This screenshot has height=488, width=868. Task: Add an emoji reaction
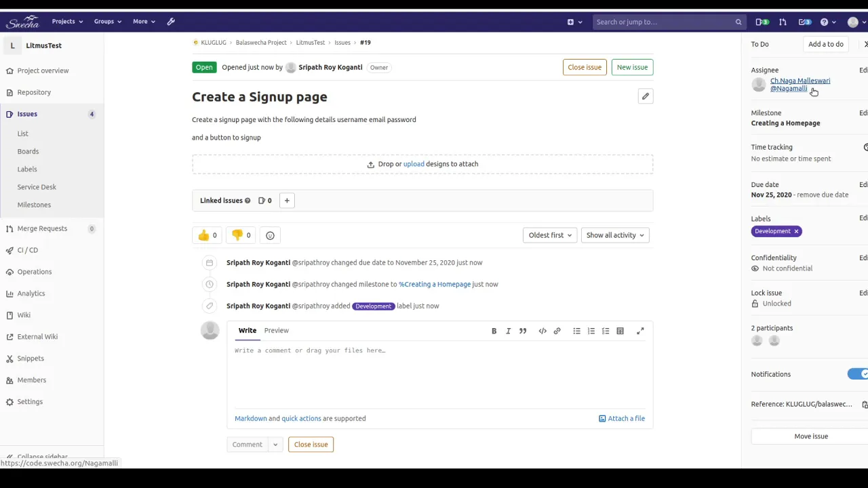[270, 235]
